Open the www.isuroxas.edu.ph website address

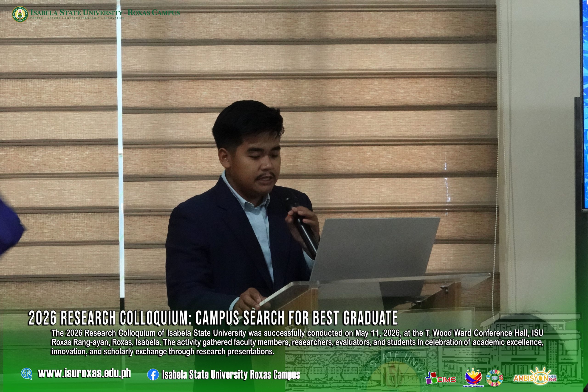point(85,373)
